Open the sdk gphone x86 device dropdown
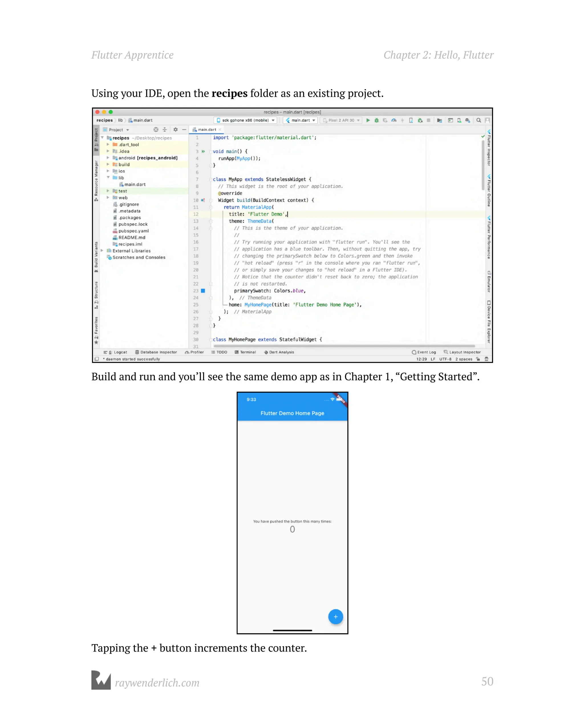The image size is (584, 728). tap(246, 120)
